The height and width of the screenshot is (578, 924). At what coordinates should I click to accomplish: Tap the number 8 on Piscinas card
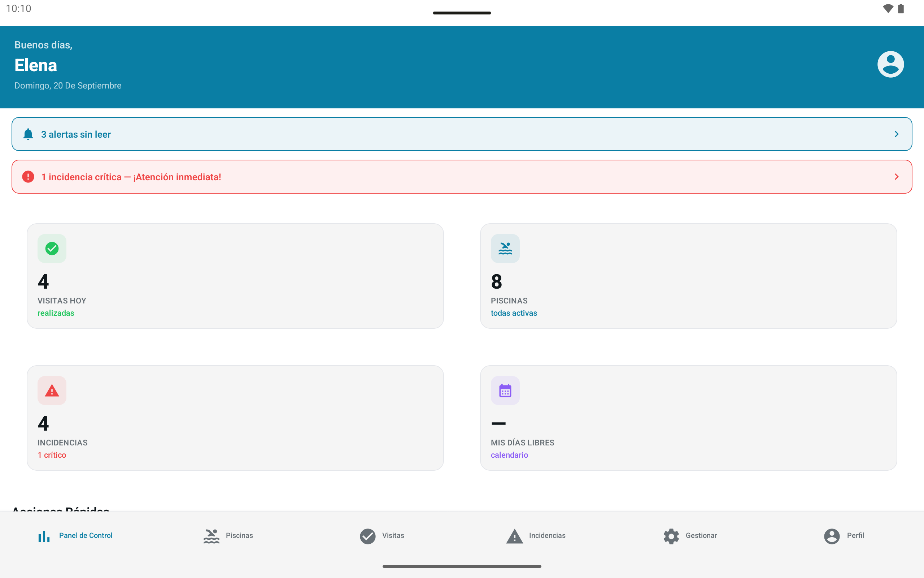click(x=496, y=282)
